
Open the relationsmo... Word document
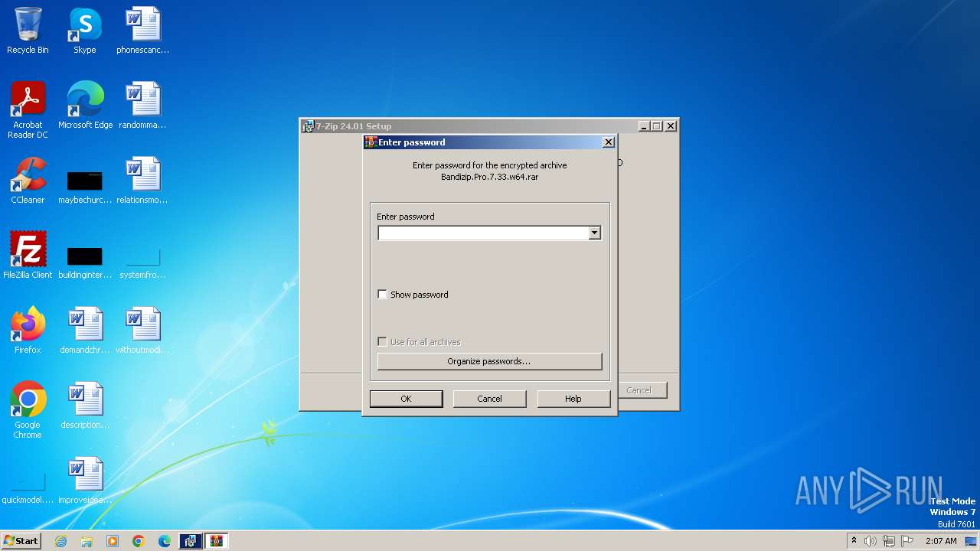pyautogui.click(x=142, y=181)
